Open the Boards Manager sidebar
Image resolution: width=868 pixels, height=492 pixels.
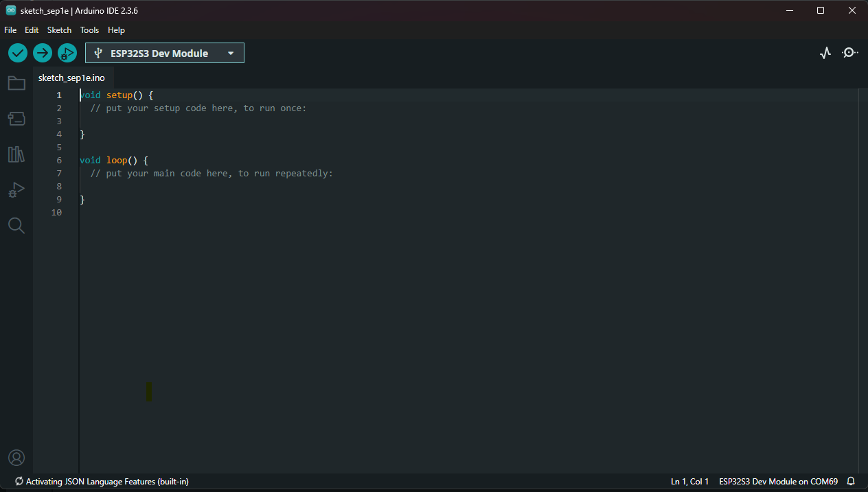click(x=16, y=119)
